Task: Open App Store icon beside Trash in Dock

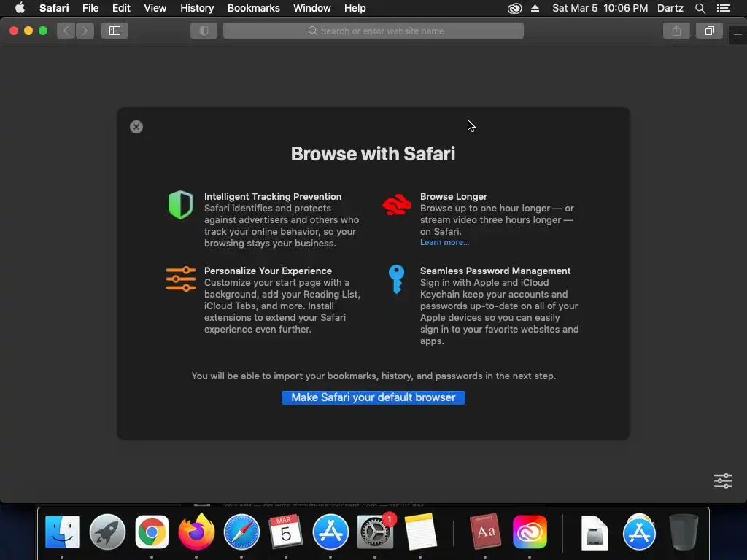Action: point(639,532)
